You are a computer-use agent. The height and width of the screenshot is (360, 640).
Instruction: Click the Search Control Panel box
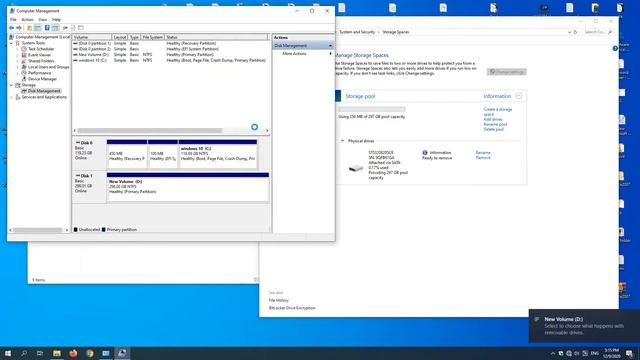[x=598, y=32]
